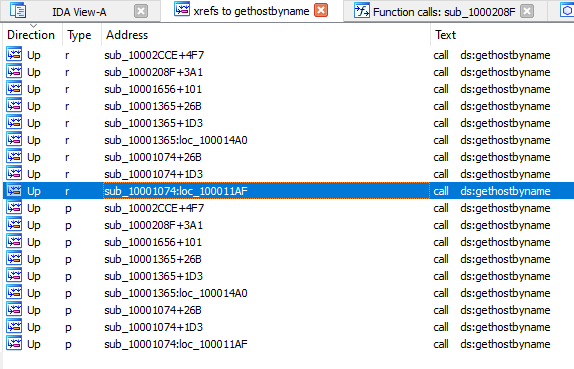Click Up direction in type p sub_10001365+26B row
The width and height of the screenshot is (574, 369).
point(34,260)
